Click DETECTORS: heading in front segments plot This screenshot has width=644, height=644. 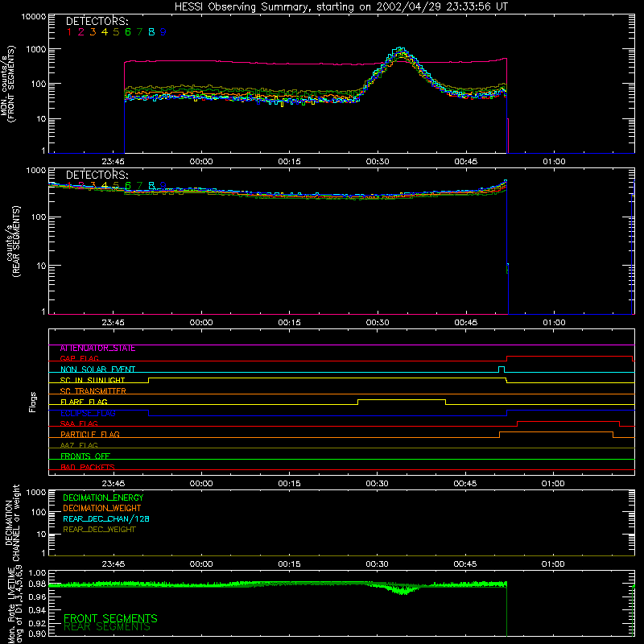pos(97,22)
